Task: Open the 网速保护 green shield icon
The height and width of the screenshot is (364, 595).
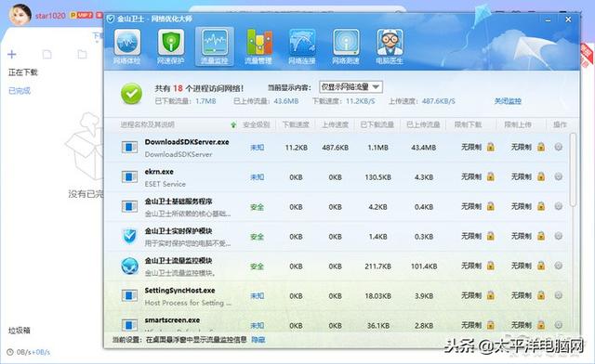Action: coord(171,46)
